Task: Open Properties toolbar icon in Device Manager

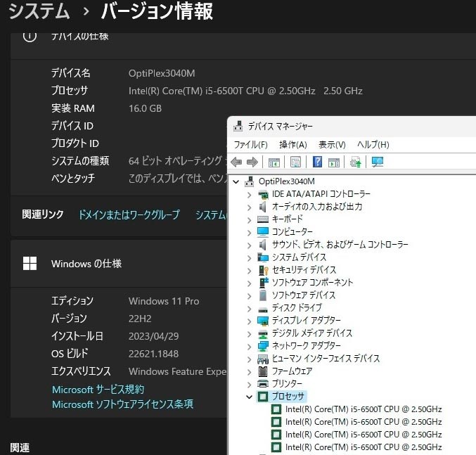Action: pos(295,162)
